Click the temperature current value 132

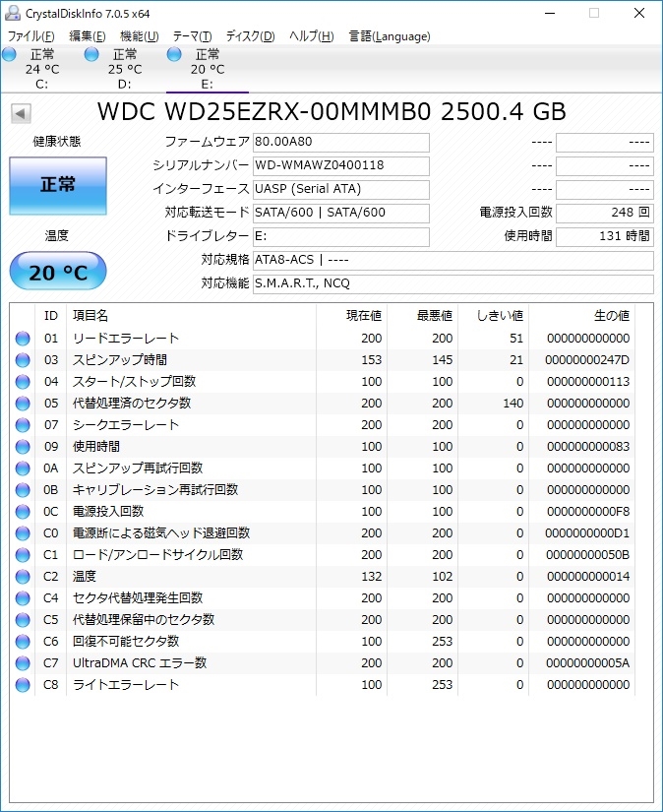(x=372, y=577)
